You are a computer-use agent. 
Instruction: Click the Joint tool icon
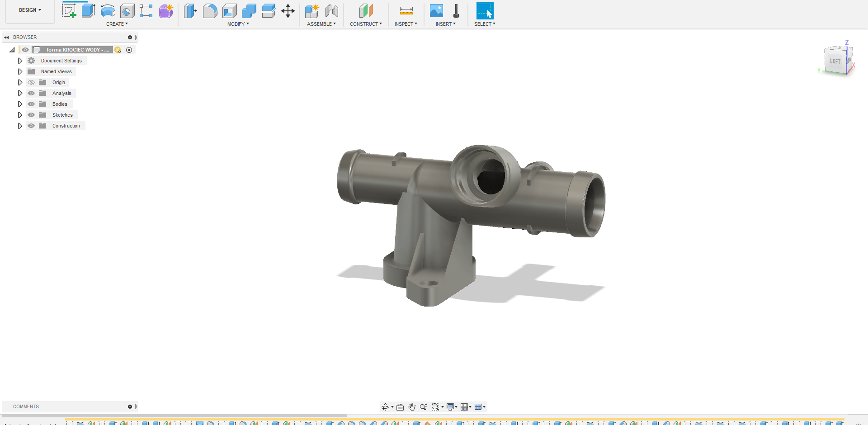click(x=332, y=11)
